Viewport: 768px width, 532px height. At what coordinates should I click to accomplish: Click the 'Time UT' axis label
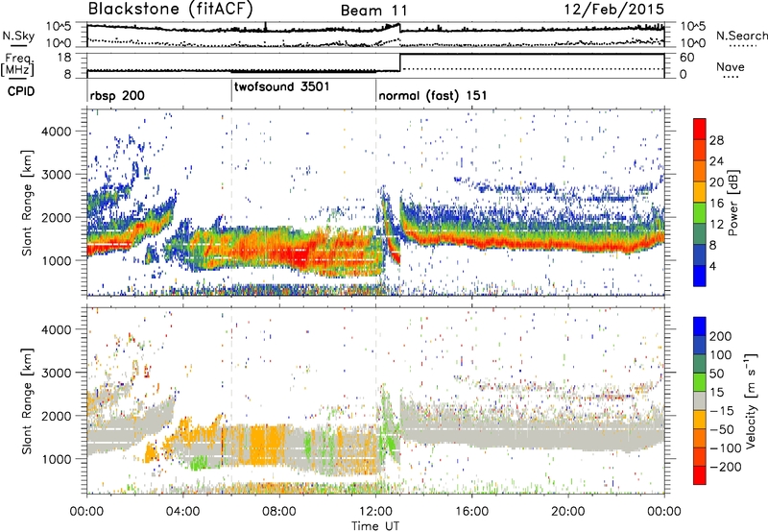[x=375, y=526]
